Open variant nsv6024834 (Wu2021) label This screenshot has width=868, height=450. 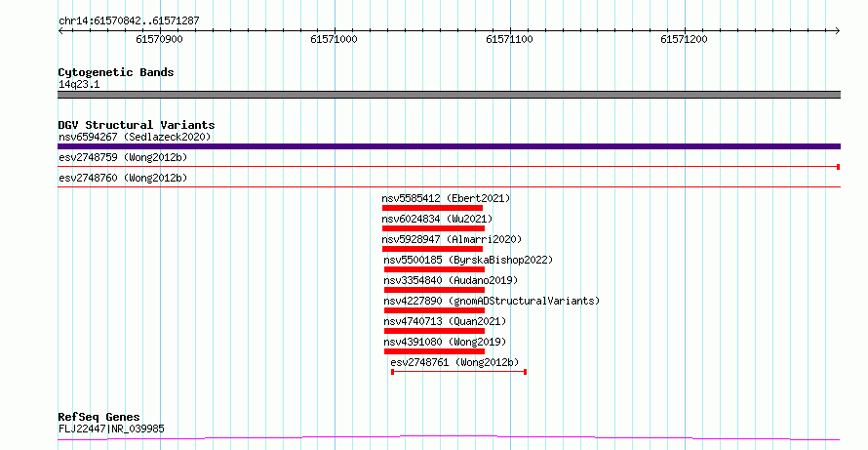437,219
